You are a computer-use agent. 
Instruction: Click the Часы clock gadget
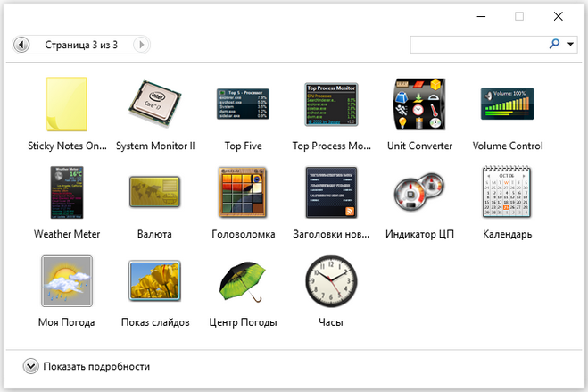[x=331, y=281]
